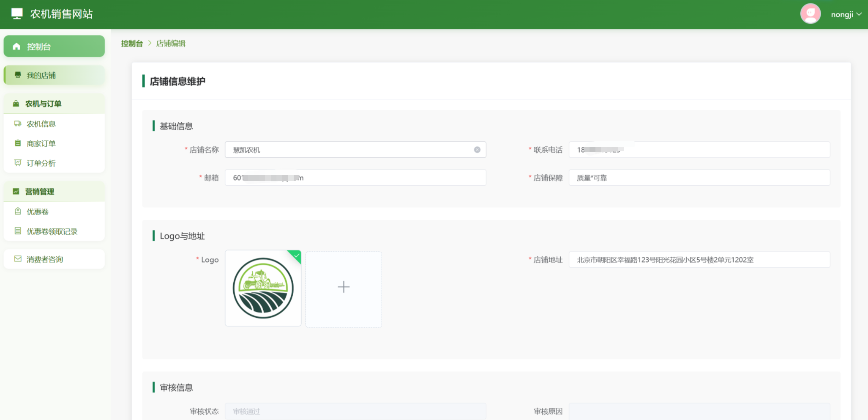Click the plus box to upload logo

tap(344, 289)
